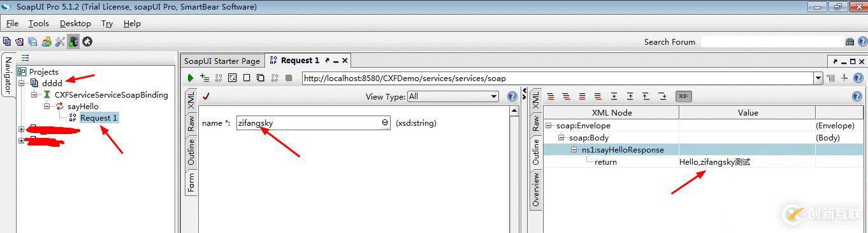The height and width of the screenshot is (233, 868).
Task: Click the red checkmark validate icon
Action: pos(206,96)
